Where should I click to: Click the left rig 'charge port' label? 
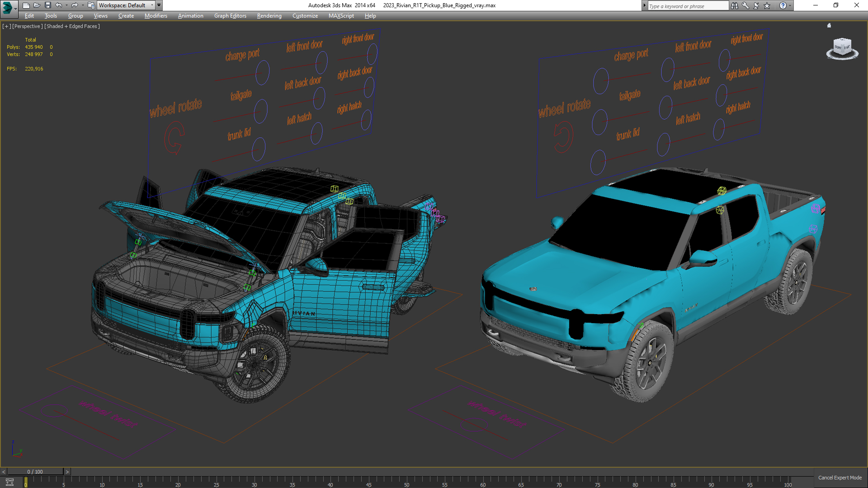[x=242, y=55]
